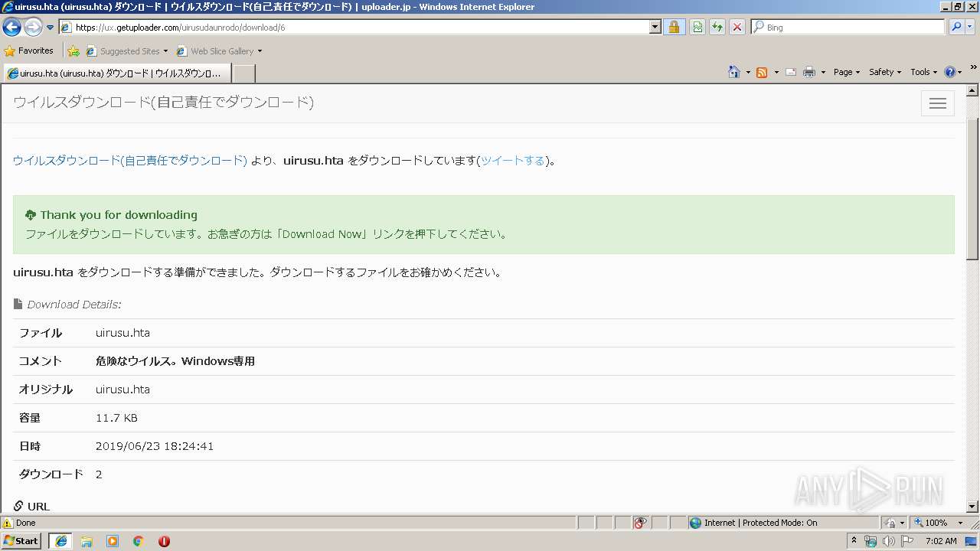Click the address bar URL field
This screenshot has height=551, width=980.
point(354,27)
